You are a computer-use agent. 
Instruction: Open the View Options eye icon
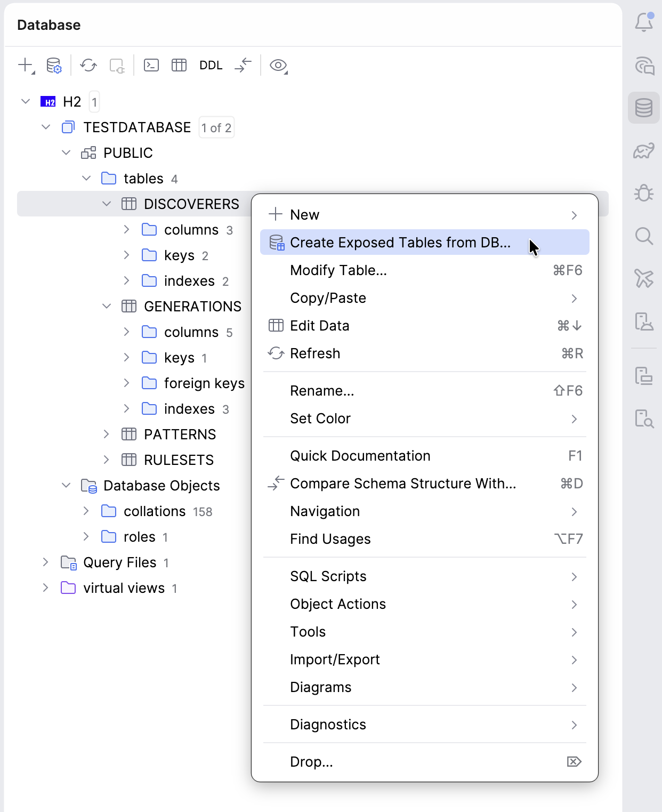pyautogui.click(x=278, y=65)
